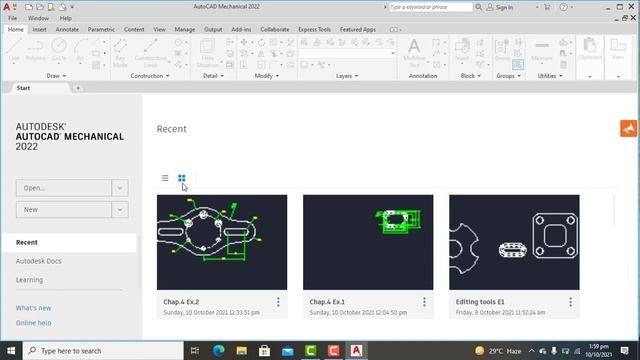
Task: Expand the Layers panel flyout
Action: tap(347, 76)
